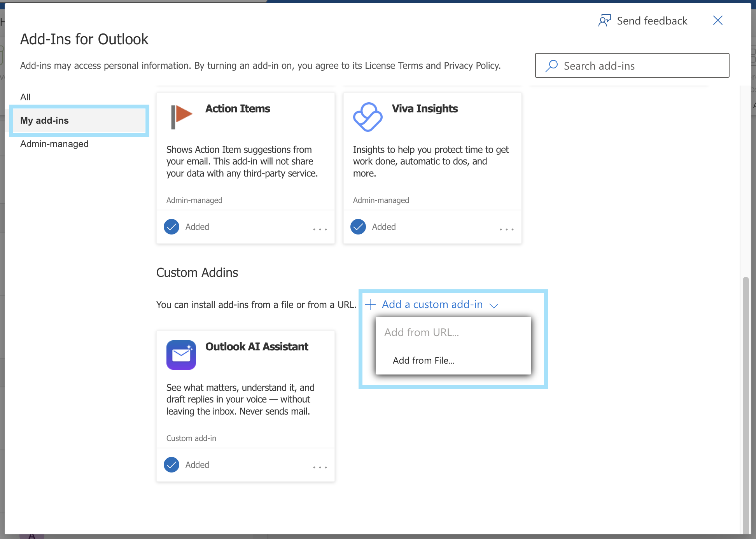Click the Outlook AI Assistant description text
Viewport: 756px width, 539px height.
240,399
